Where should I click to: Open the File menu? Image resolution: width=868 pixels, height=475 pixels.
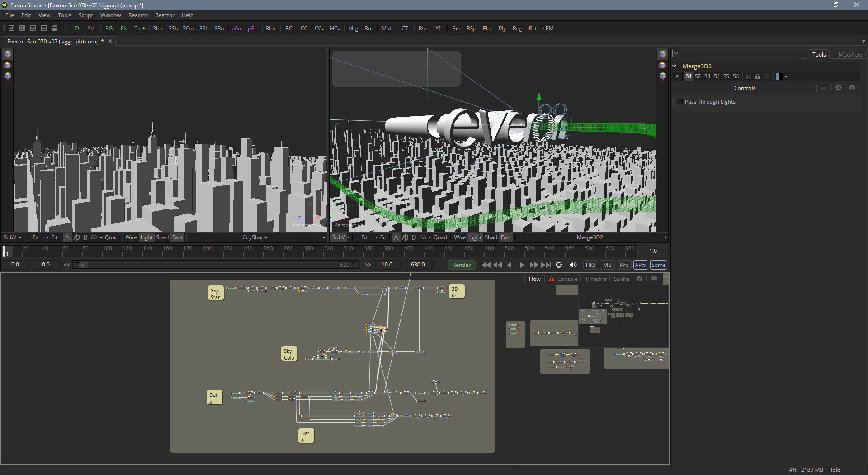click(x=9, y=15)
